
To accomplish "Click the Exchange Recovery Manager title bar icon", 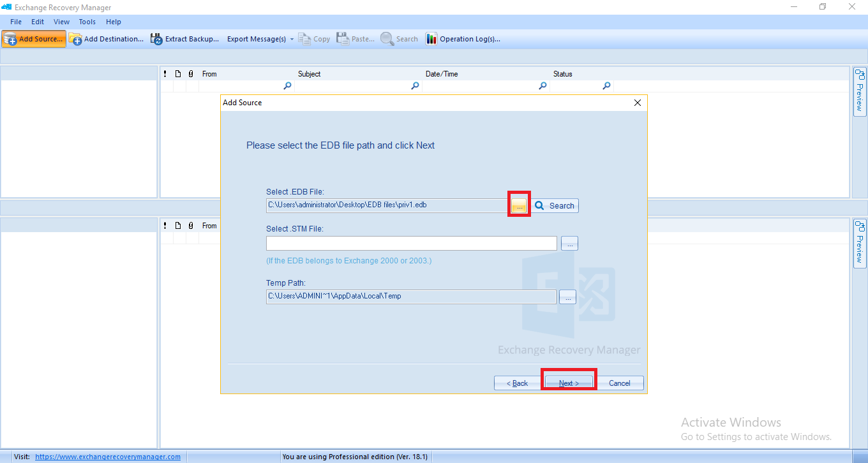I will tap(6, 7).
